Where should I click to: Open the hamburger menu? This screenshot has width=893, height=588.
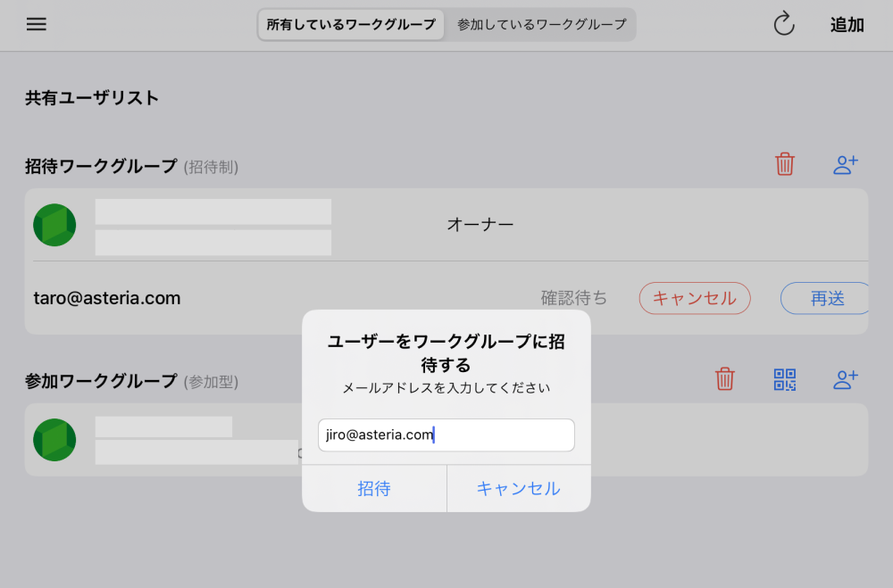tap(37, 24)
